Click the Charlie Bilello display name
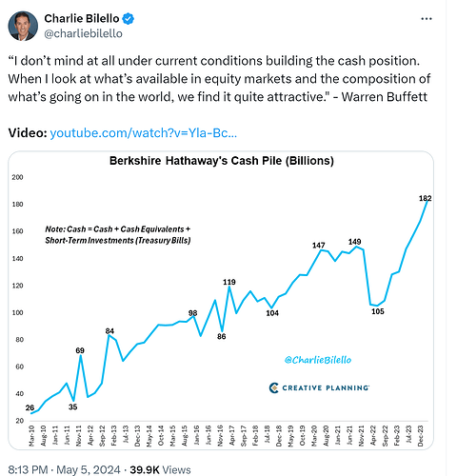The image size is (457, 476). click(x=82, y=19)
